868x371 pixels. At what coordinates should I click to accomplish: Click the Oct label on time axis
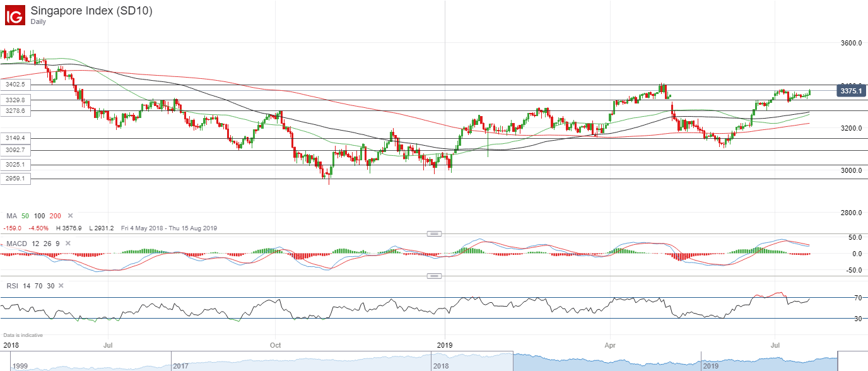[x=274, y=346]
